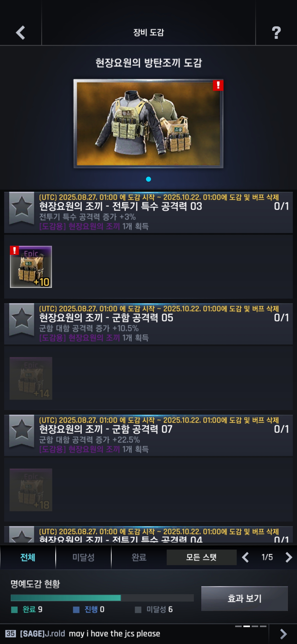Tap the dimmed Epic +14 vest icon
297x644 pixels.
[x=31, y=378]
